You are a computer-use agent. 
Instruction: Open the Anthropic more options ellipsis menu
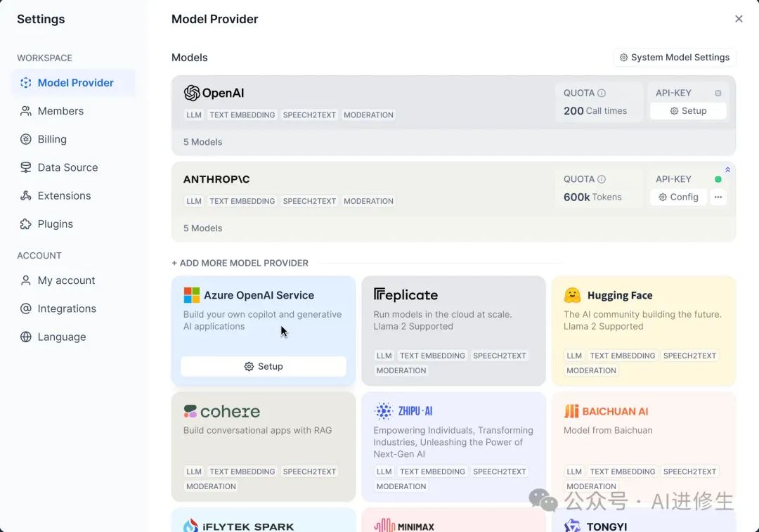(x=718, y=197)
